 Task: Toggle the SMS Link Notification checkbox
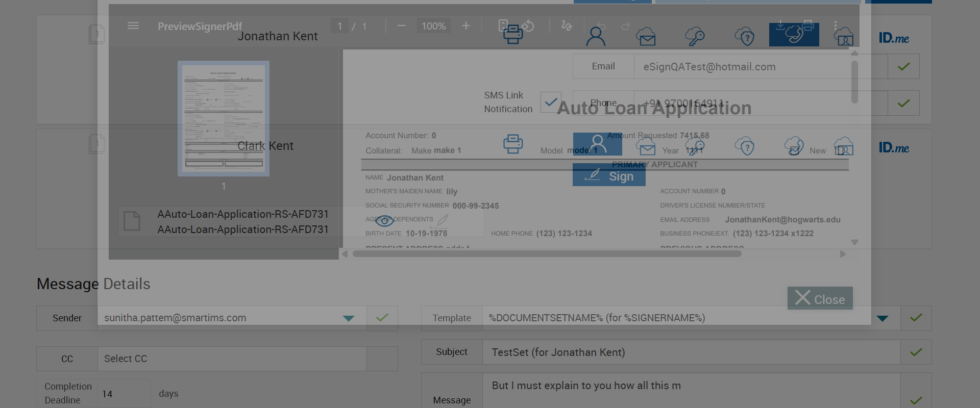tap(551, 102)
